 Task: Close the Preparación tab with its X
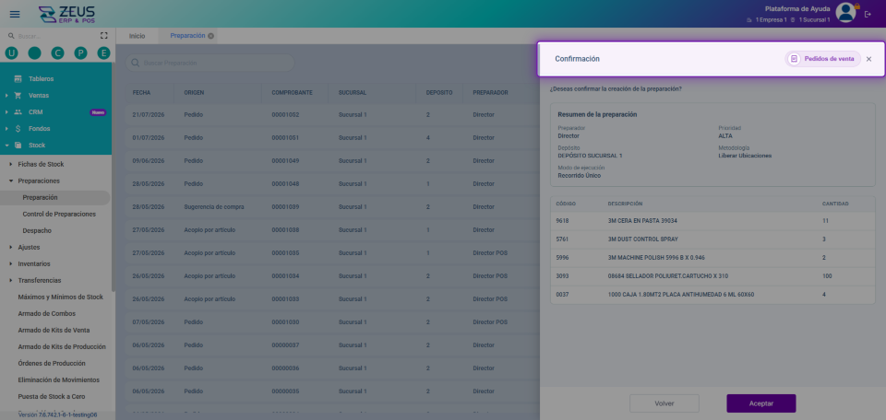click(x=211, y=36)
